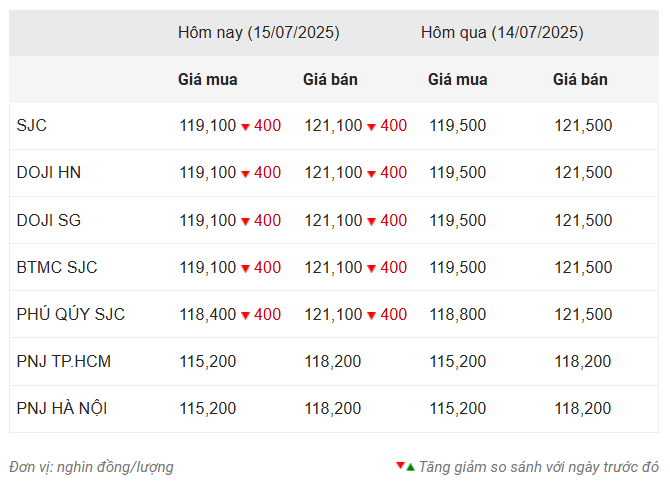Click the red down arrow in BTMC SJC sell price
670x492 pixels.
point(372,269)
